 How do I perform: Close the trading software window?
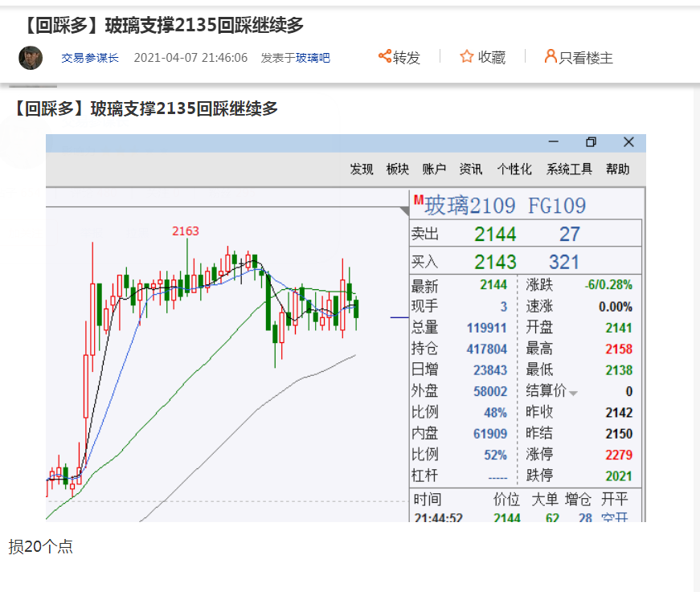[628, 142]
